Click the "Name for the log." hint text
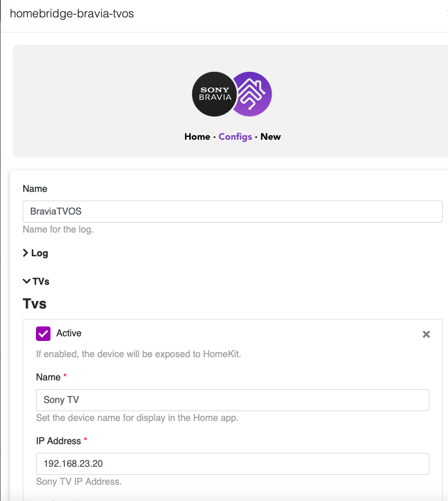Screen dimensions: 448x501 pyautogui.click(x=58, y=229)
